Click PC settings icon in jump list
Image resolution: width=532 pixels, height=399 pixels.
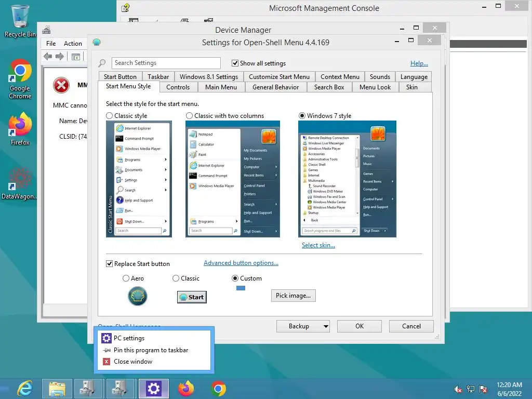[x=107, y=338]
